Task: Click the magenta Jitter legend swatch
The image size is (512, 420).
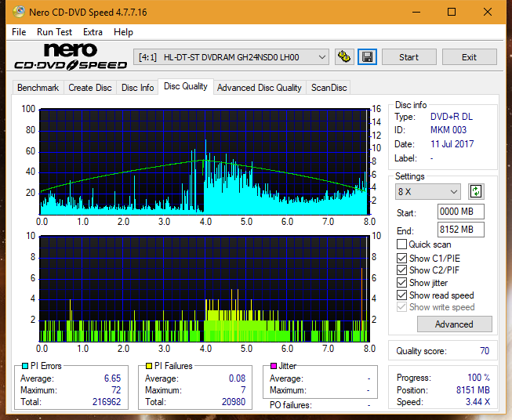Action: pos(274,366)
